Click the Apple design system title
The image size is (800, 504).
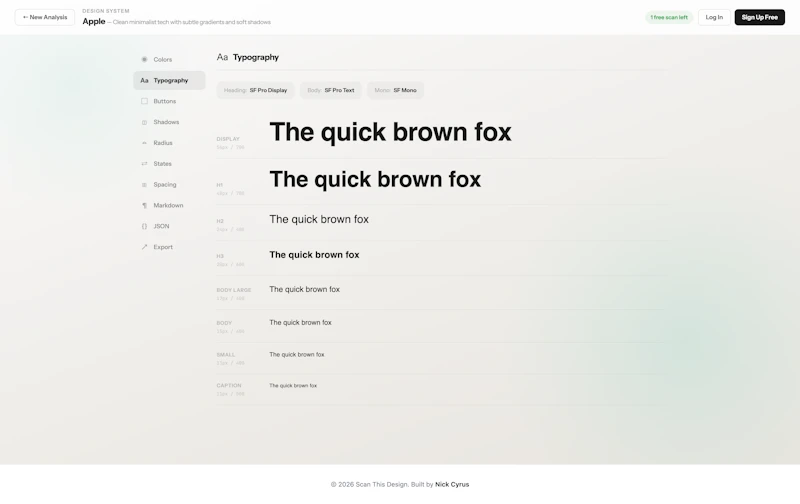94,21
